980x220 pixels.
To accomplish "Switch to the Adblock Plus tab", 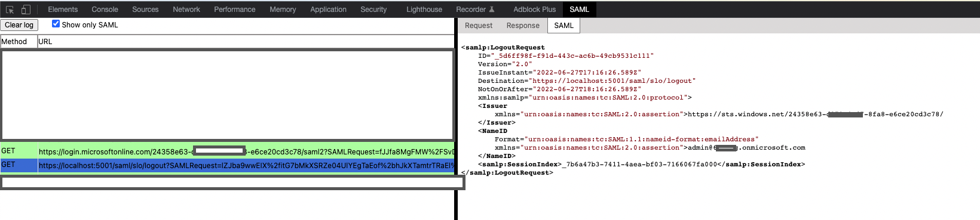I will 534,10.
